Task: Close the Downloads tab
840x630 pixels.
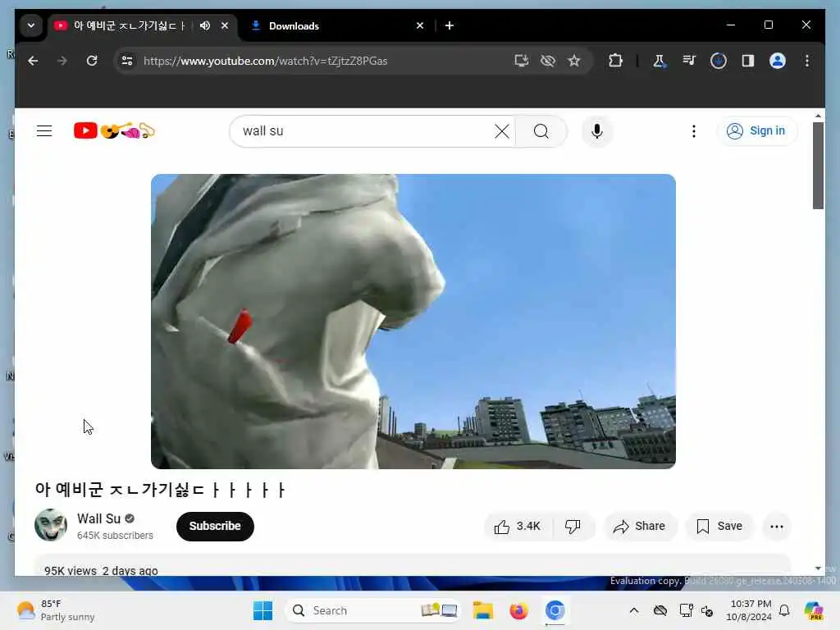Action: [420, 25]
